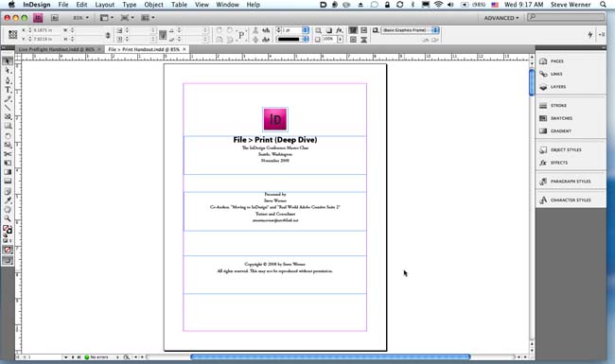Click the InDesign logo image on page
The image size is (615, 364).
[x=275, y=119]
